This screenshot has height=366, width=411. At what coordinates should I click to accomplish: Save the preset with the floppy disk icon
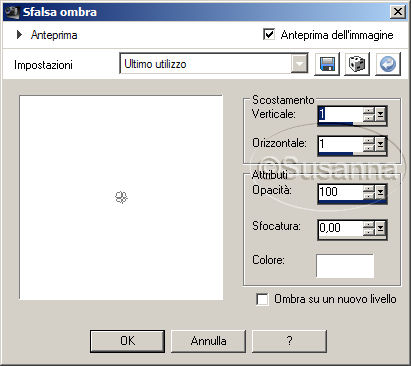point(327,64)
